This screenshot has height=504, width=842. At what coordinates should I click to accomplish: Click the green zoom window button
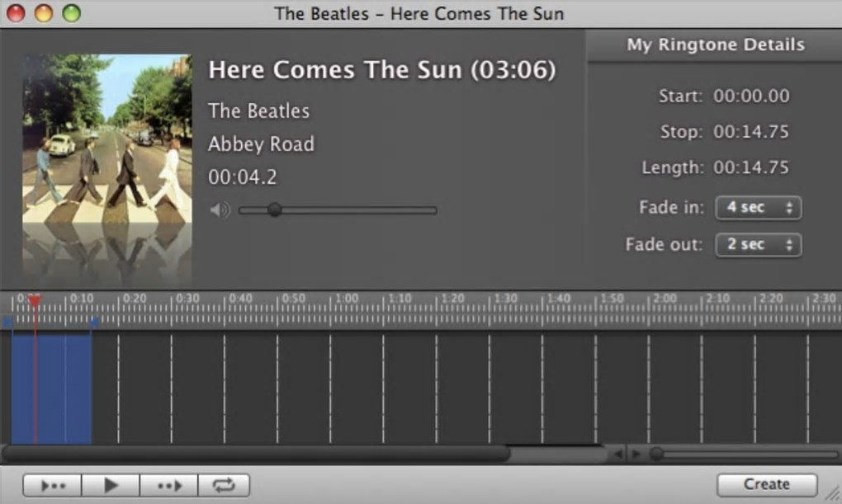click(x=72, y=13)
